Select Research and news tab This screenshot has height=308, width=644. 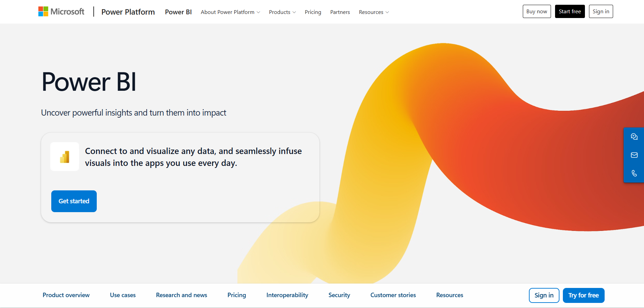pos(182,295)
